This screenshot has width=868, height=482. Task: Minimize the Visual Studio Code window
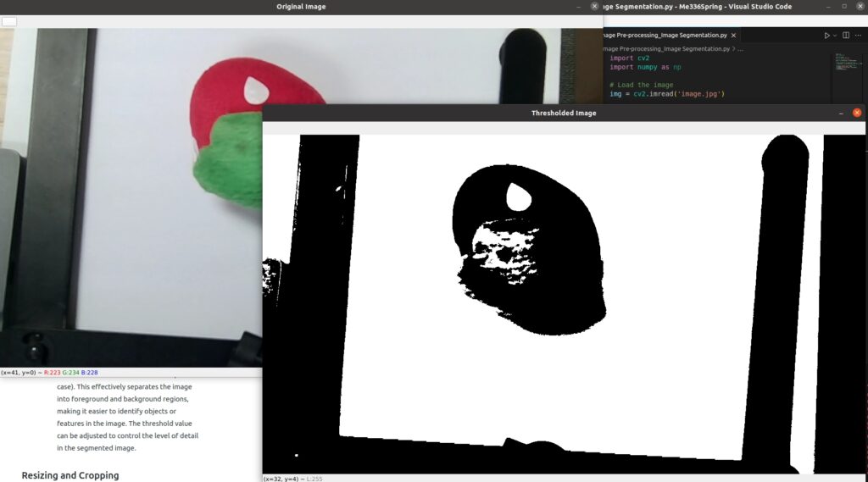[828, 7]
